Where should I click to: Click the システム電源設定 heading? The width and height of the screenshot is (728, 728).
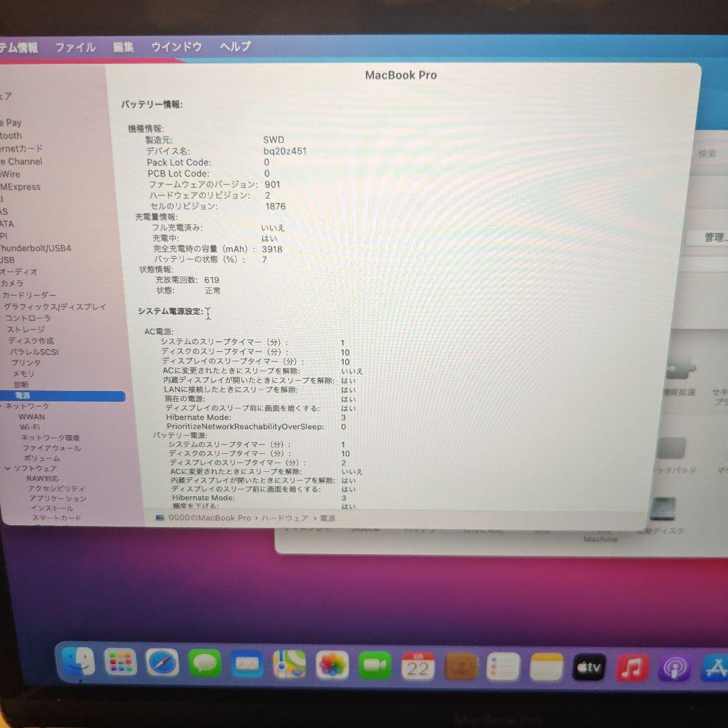pos(171,311)
